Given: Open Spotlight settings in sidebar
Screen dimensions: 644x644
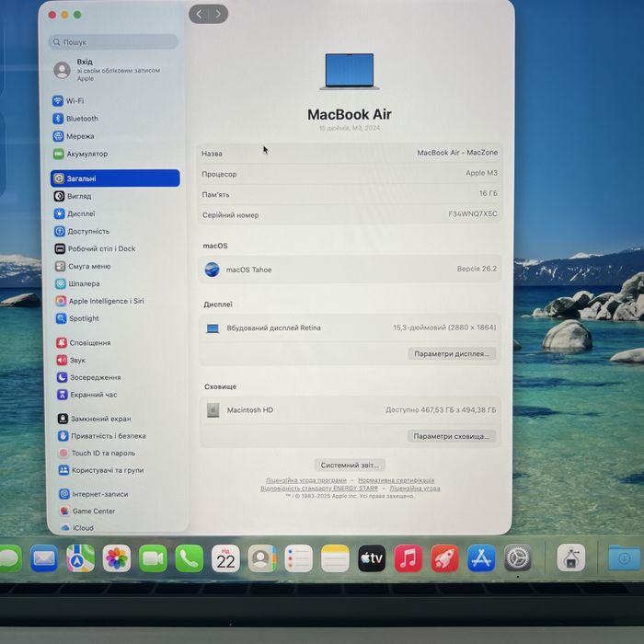Looking at the screenshot, I should click(x=77, y=318).
